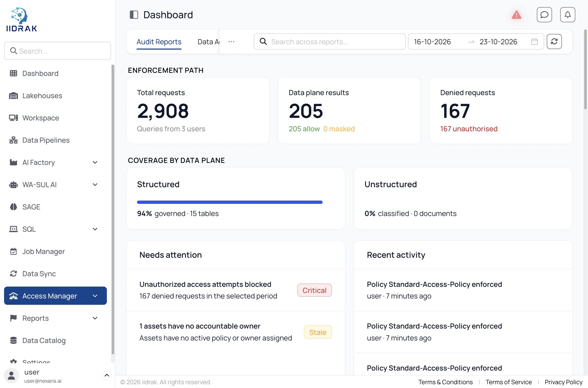The height and width of the screenshot is (388, 588).
Task: Open the Lakehouses menu item
Action: [x=55, y=96]
